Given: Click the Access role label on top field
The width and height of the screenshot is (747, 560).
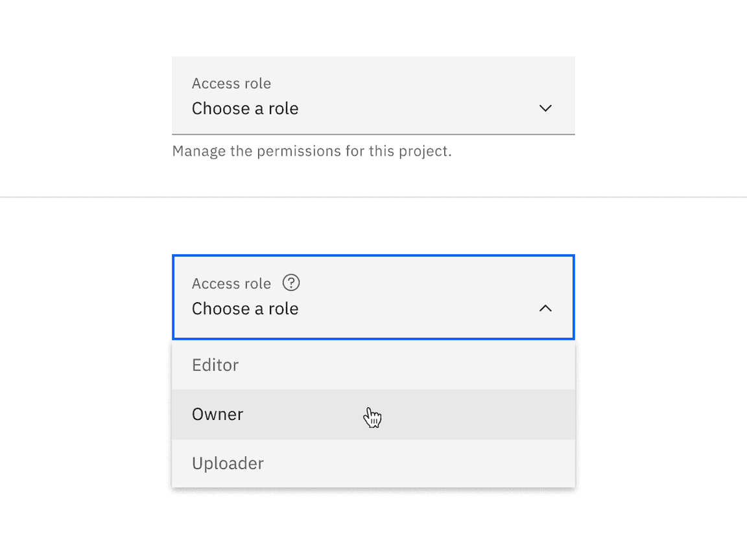Looking at the screenshot, I should coord(231,83).
